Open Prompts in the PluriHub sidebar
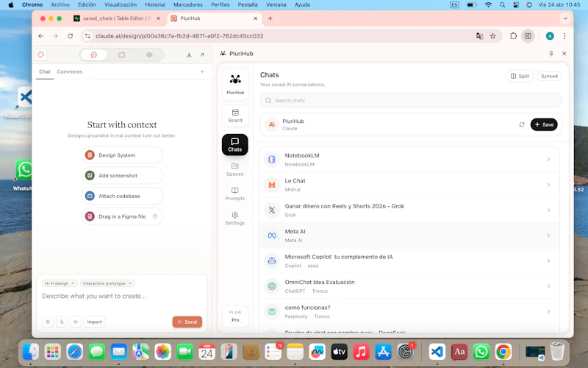The height and width of the screenshot is (368, 588). click(234, 194)
